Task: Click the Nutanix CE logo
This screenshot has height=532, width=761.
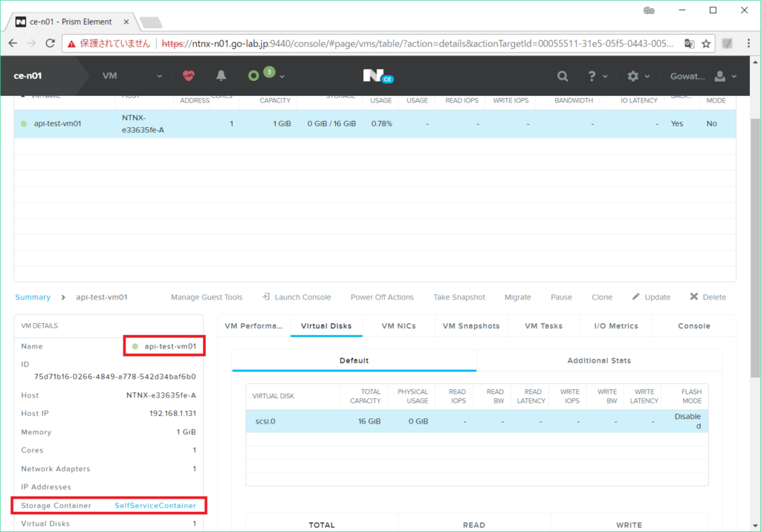Action: click(378, 76)
